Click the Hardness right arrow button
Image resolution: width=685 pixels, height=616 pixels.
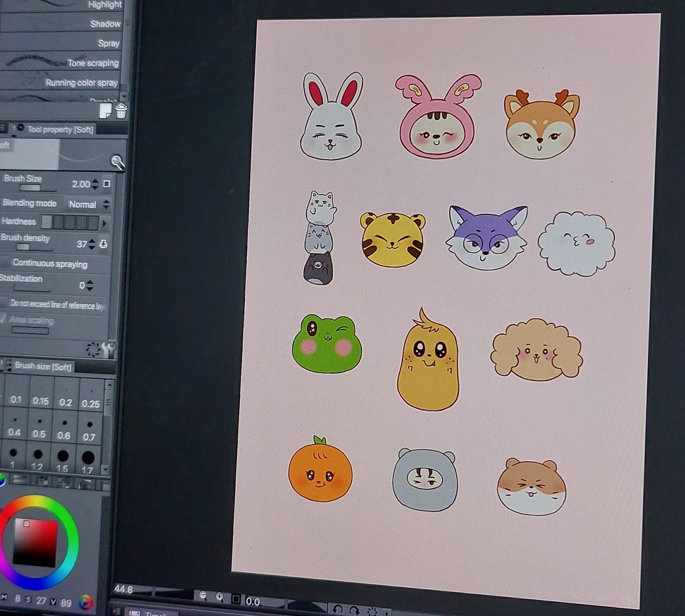pos(104,222)
